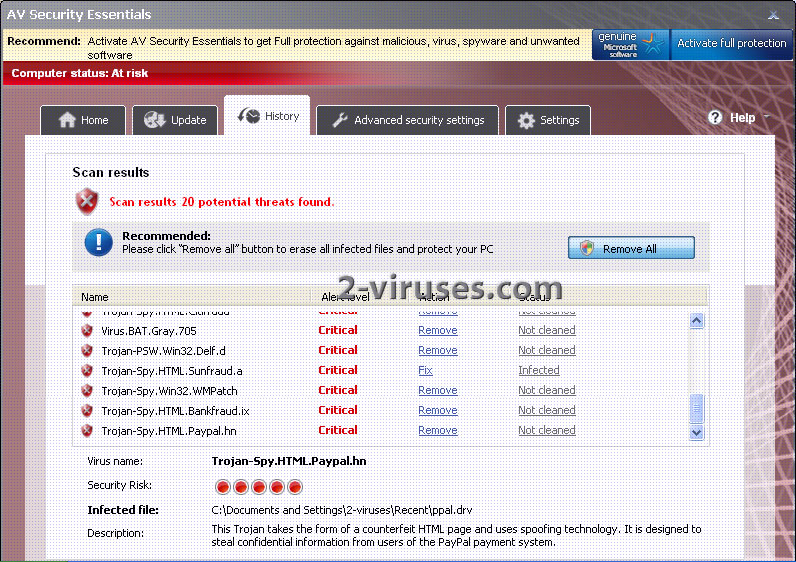Select the Trojan-Spy.Win32.WMPatch row name
Screen dimensions: 796x562
pos(169,391)
